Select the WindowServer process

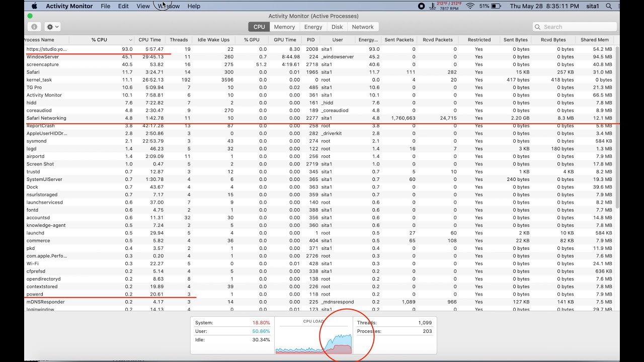point(319,57)
